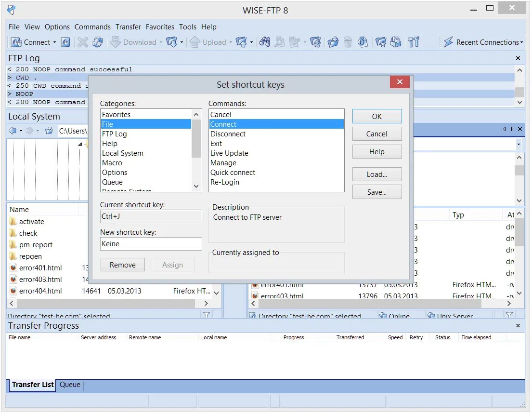Screen dimensions: 532x414
Task: Click the tools wrench settings toolbar icon
Action: pyautogui.click(x=414, y=42)
